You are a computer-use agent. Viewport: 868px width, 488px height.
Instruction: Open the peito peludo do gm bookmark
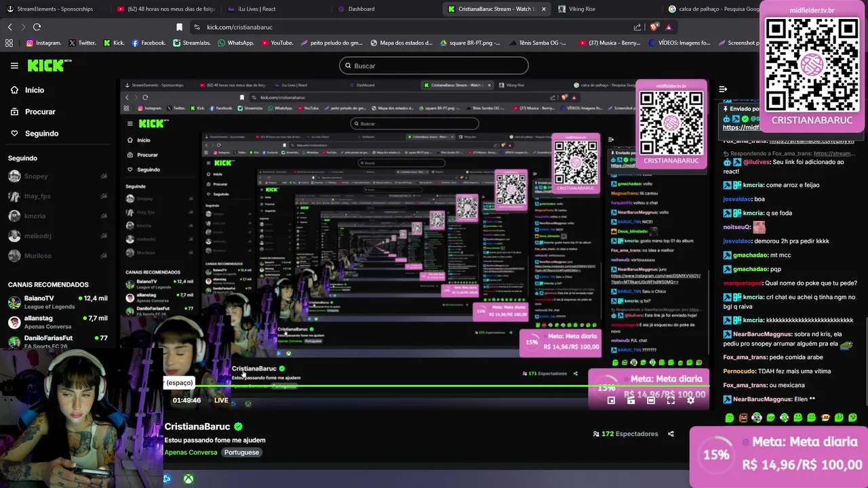click(332, 43)
